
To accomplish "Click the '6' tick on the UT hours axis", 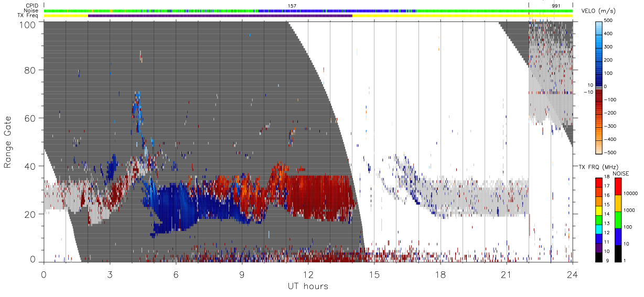I will pyautogui.click(x=176, y=274).
